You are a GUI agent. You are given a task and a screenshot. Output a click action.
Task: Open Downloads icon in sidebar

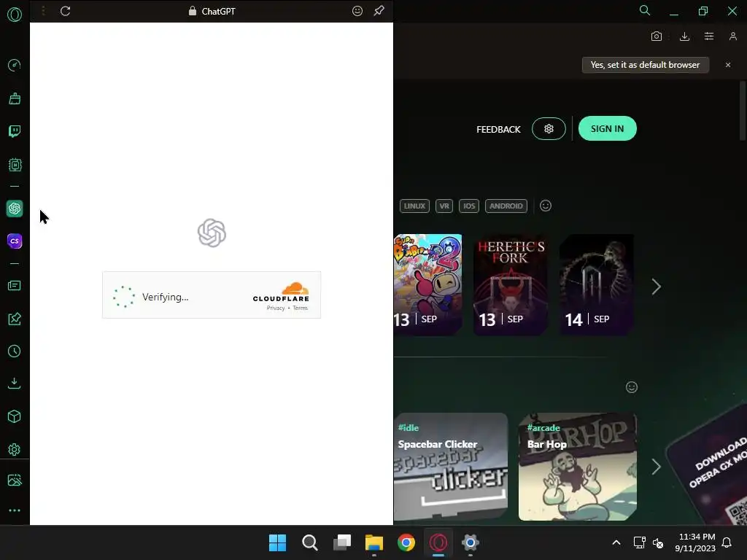point(15,384)
